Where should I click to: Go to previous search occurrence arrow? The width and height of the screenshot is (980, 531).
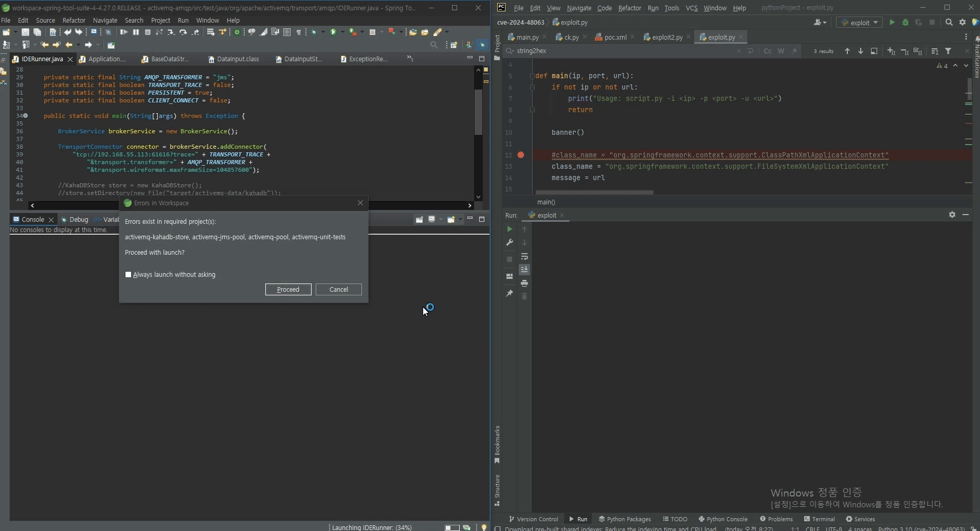847,51
